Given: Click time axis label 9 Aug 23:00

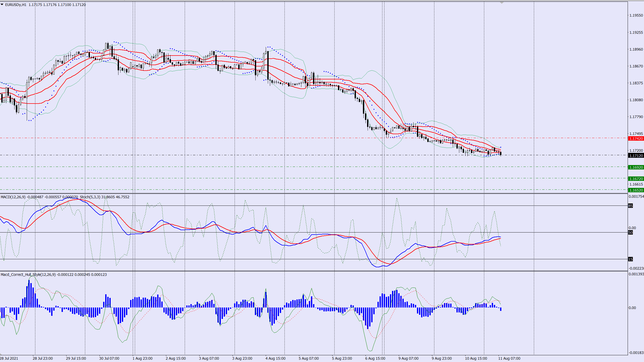Looking at the screenshot, I should pyautogui.click(x=442, y=358).
